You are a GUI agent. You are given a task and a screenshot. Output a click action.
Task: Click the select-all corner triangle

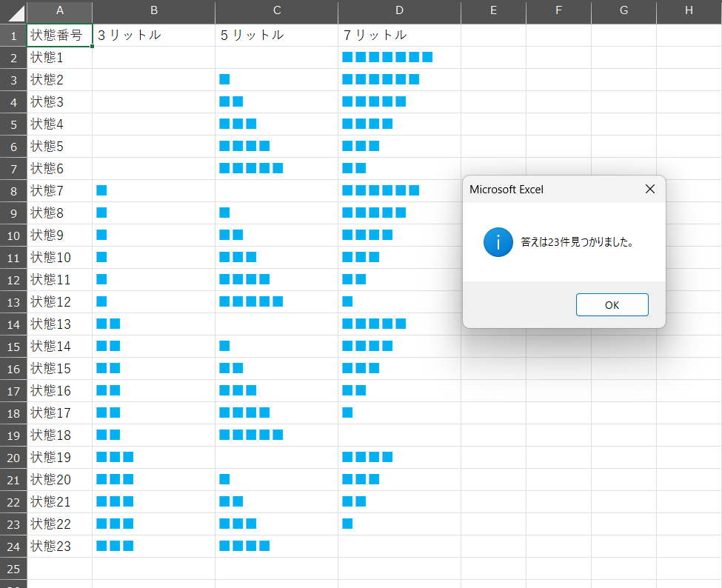point(16,13)
